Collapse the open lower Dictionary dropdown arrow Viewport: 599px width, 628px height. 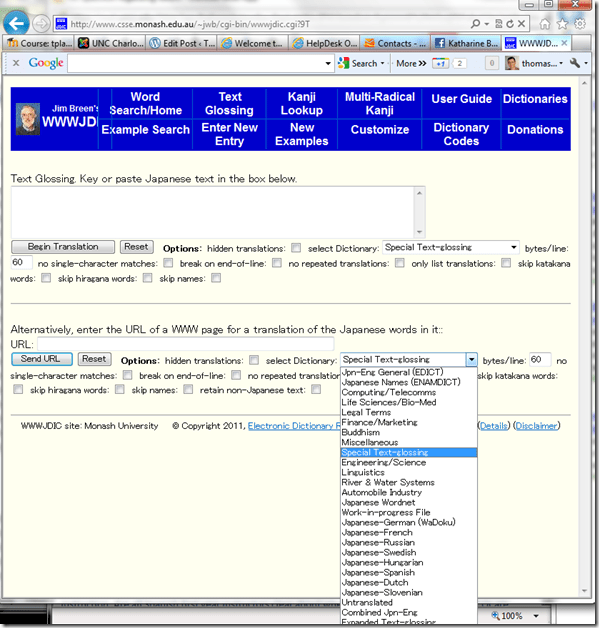[472, 360]
